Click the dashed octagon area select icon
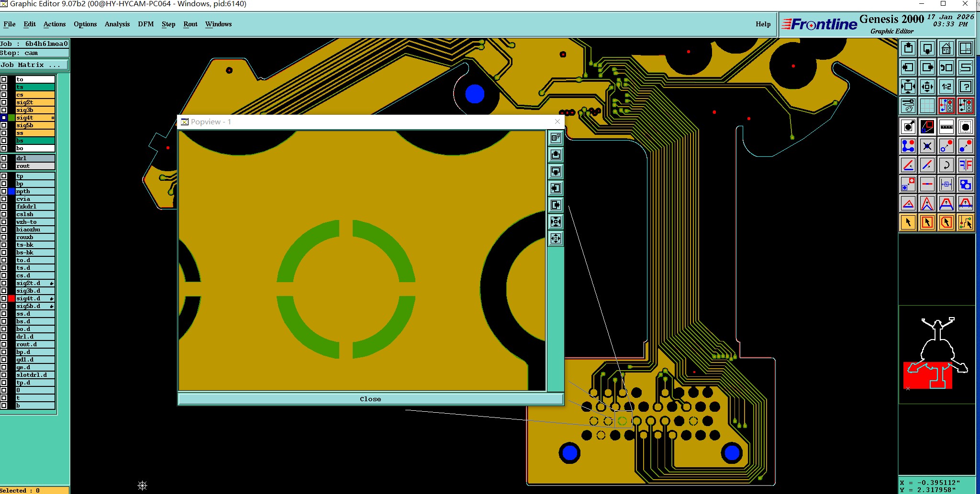The width and height of the screenshot is (980, 494). [x=966, y=127]
